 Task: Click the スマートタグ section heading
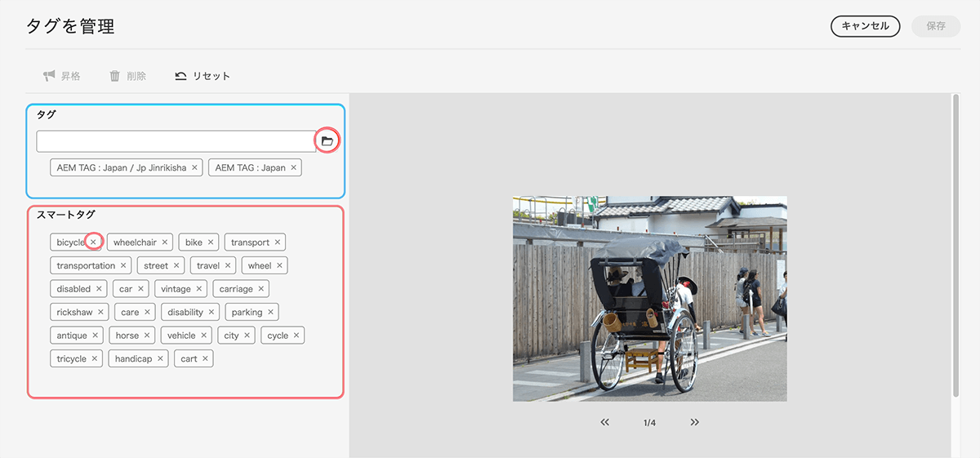coord(66,215)
